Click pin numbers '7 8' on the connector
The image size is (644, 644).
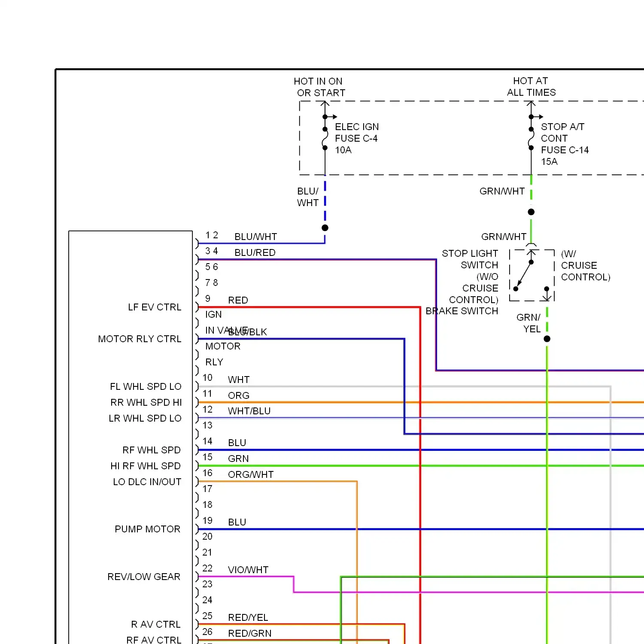pos(212,283)
